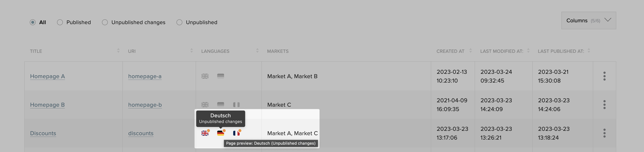Open the three-dot actions menu for Homepage B

click(x=604, y=105)
